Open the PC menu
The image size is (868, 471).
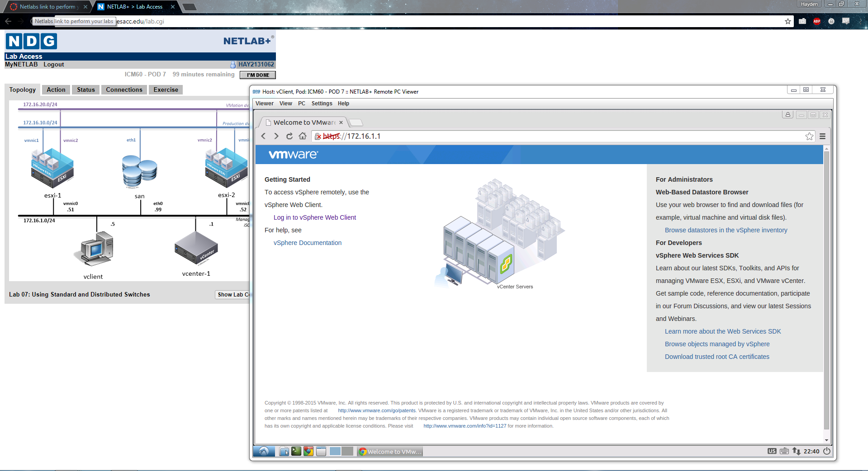coord(302,104)
